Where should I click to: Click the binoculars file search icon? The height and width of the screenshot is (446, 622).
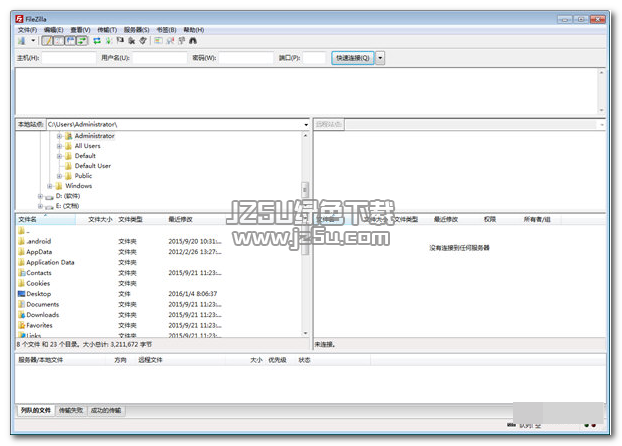(x=193, y=40)
